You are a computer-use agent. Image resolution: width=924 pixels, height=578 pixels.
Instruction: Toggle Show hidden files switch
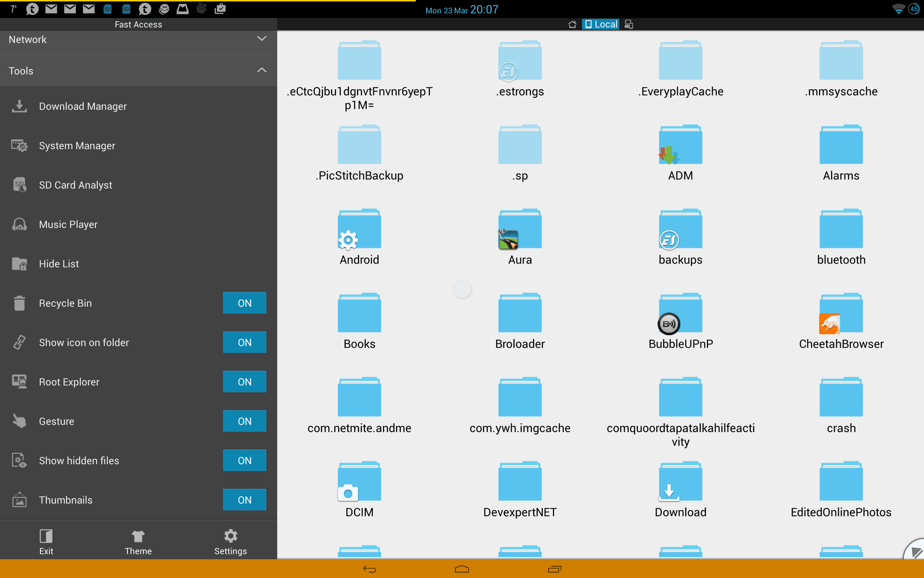(244, 460)
